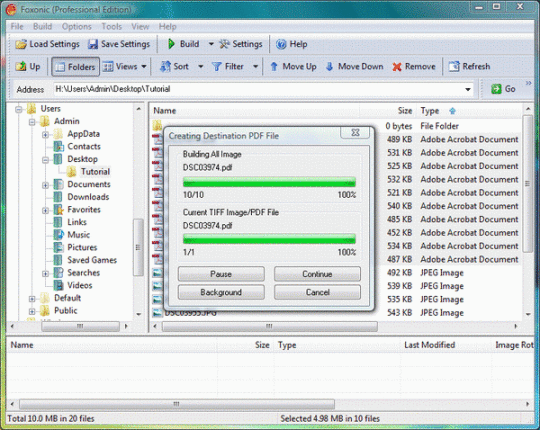This screenshot has width=540, height=430.
Task: Go Up one folder level
Action: (28, 66)
